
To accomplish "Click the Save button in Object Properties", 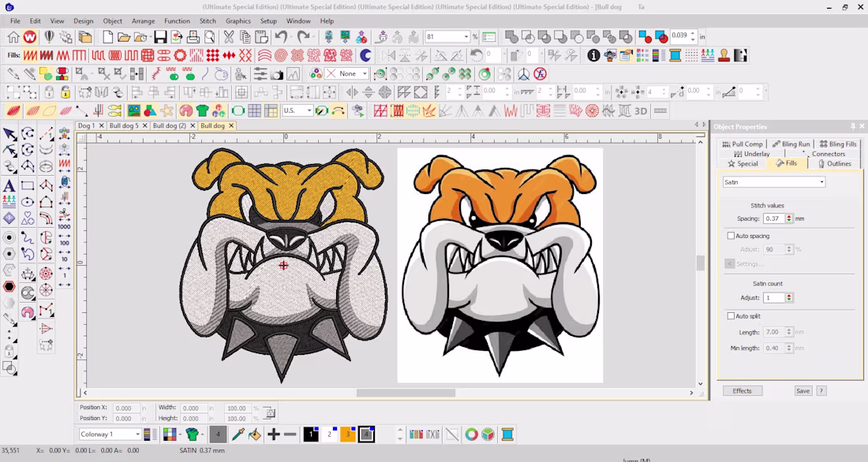I will click(803, 390).
